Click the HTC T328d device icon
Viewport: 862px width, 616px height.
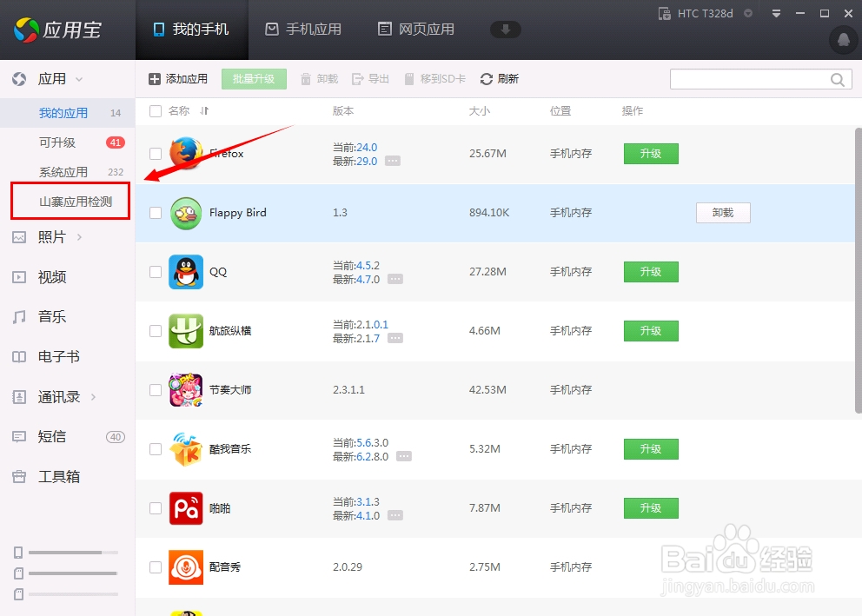coord(664,13)
